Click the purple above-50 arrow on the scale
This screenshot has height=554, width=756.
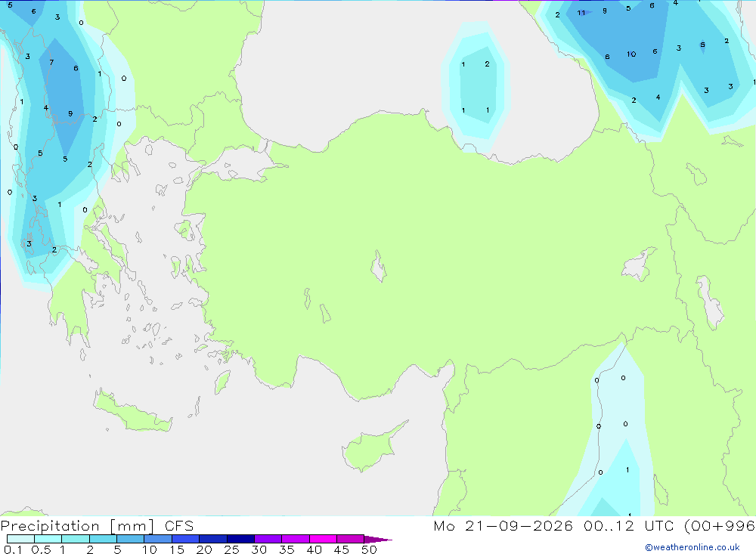377,539
